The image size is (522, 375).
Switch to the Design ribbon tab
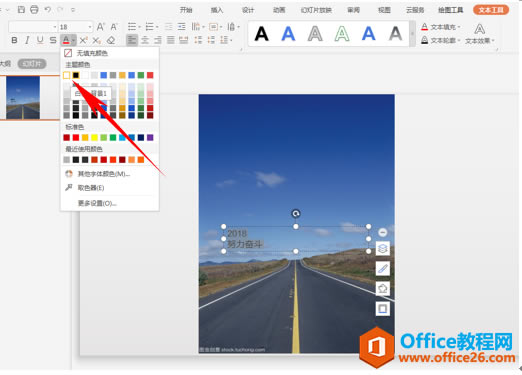click(x=248, y=10)
